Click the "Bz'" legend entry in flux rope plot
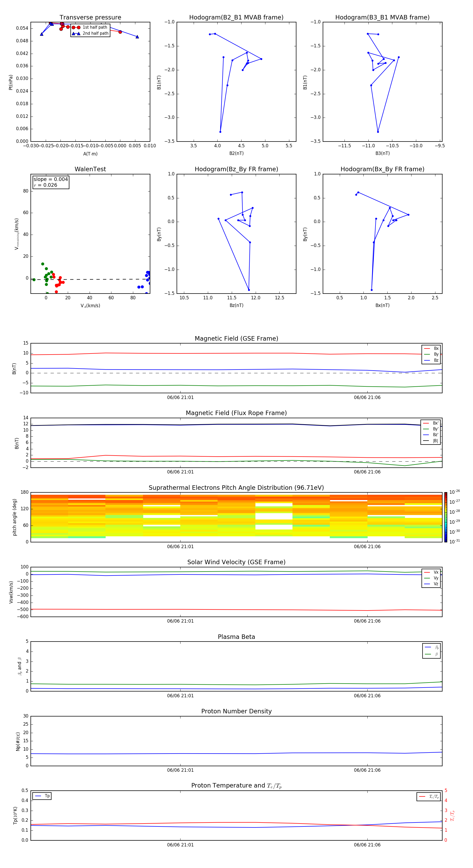Screen dimensions: 473x868 pos(431,435)
